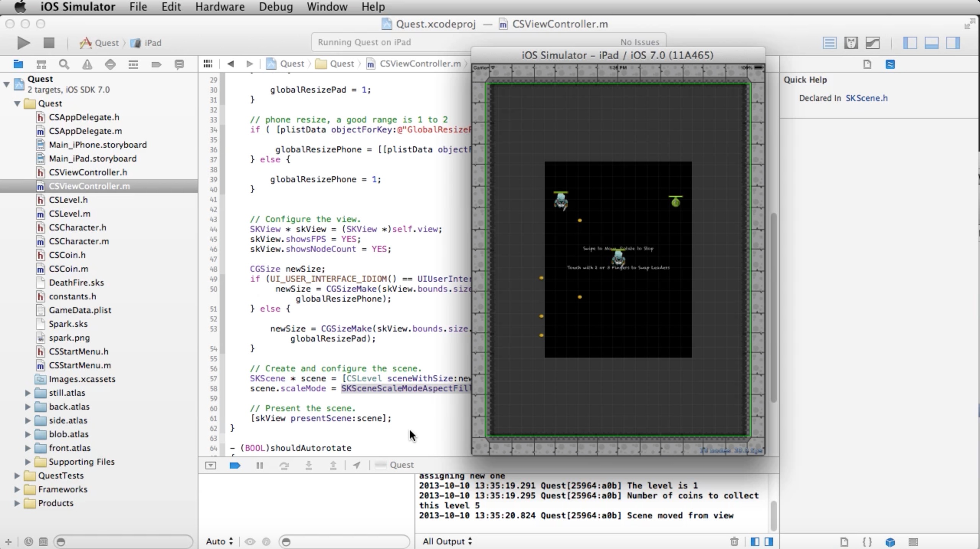Switch to the Assistant editor icon
Screen dimensions: 980x549
pyautogui.click(x=851, y=43)
